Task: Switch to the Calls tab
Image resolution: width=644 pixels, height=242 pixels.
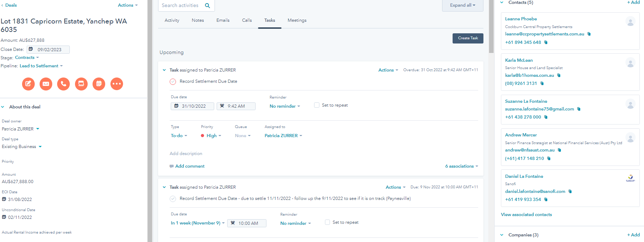Action: [x=247, y=20]
